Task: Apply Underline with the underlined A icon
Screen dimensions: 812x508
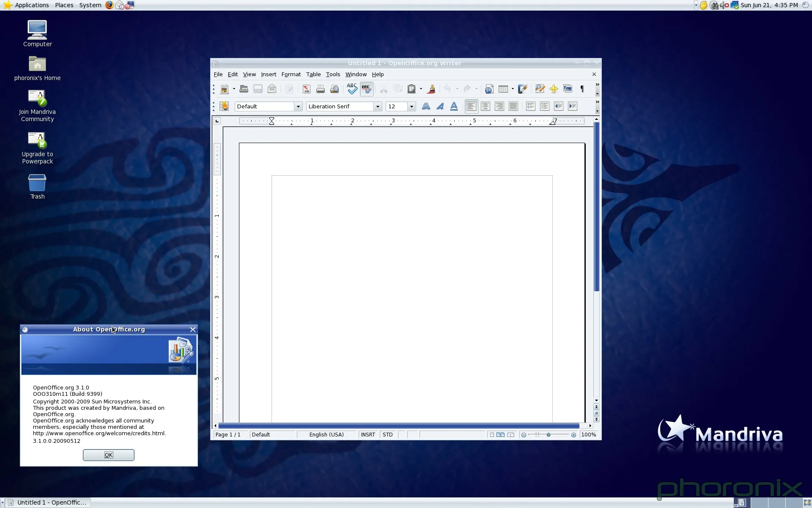Action: coord(454,106)
